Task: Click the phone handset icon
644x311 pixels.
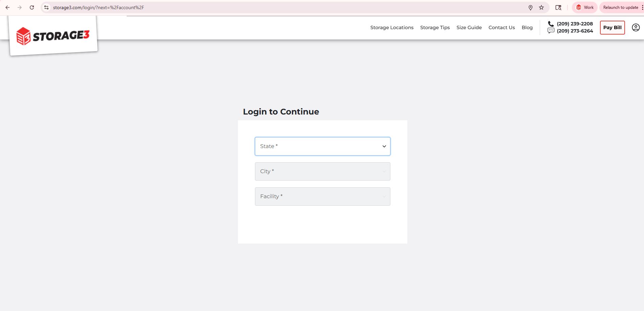Action: 551,24
